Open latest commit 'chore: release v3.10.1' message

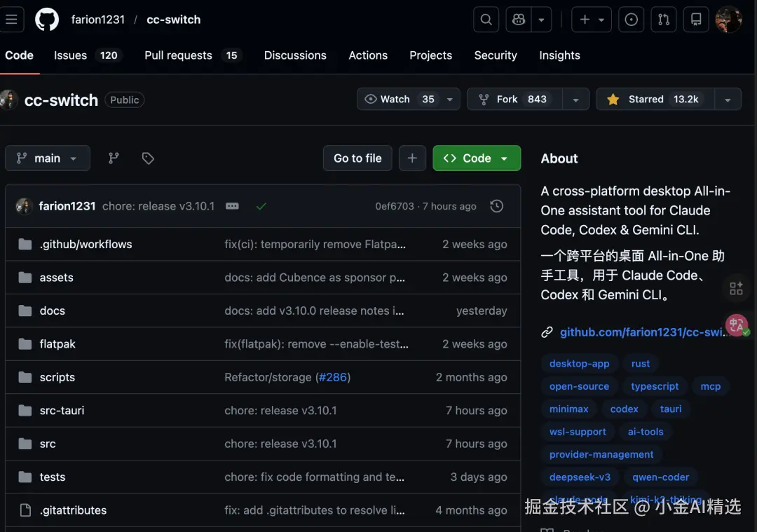pyautogui.click(x=158, y=206)
